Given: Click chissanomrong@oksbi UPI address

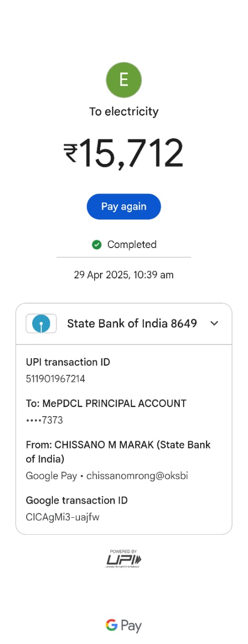Looking at the screenshot, I should click(137, 475).
